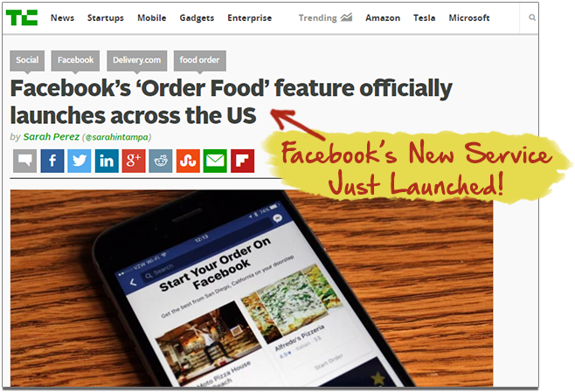Share article on Google Plus icon
Screen dimensions: 575x392
[x=134, y=161]
